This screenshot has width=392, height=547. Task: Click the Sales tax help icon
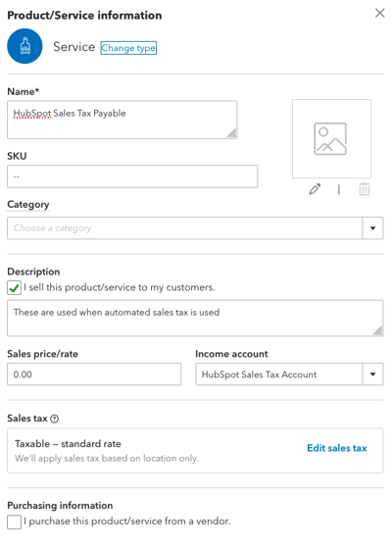click(x=55, y=419)
